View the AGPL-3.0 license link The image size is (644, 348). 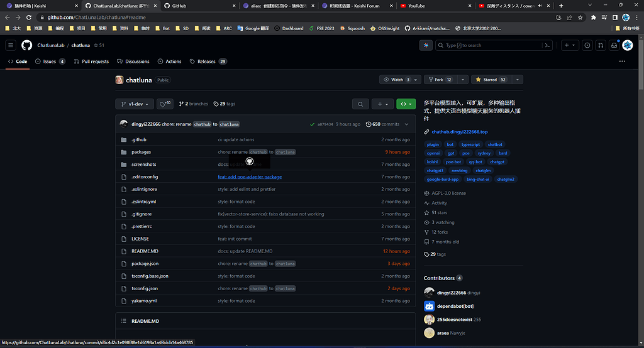(448, 193)
